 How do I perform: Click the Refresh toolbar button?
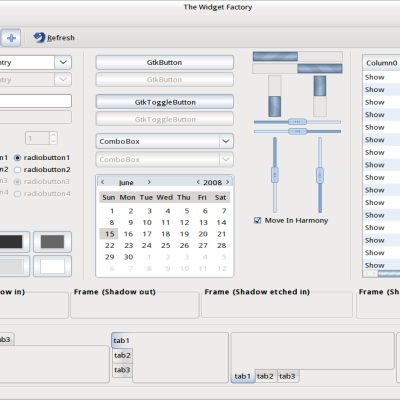point(54,38)
